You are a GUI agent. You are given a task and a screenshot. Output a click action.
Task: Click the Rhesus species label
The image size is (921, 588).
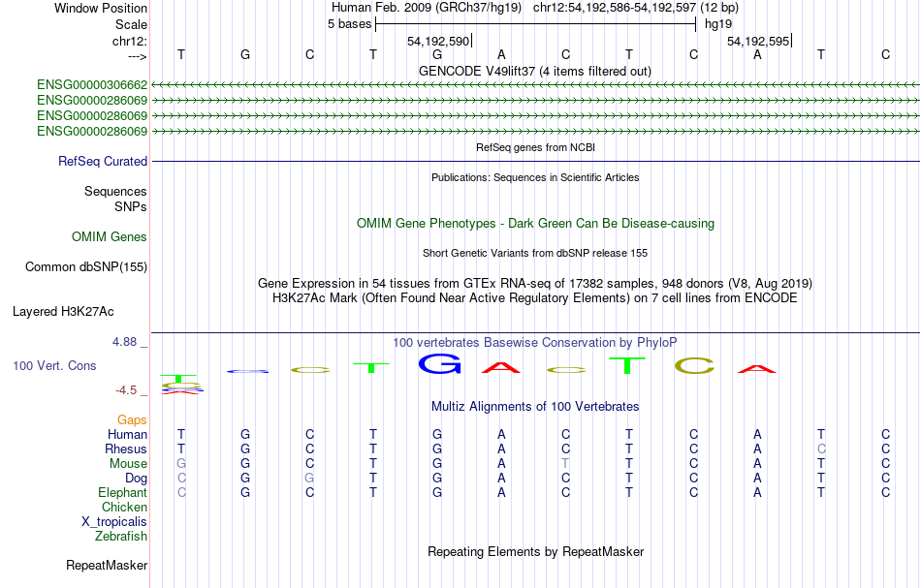click(x=126, y=449)
